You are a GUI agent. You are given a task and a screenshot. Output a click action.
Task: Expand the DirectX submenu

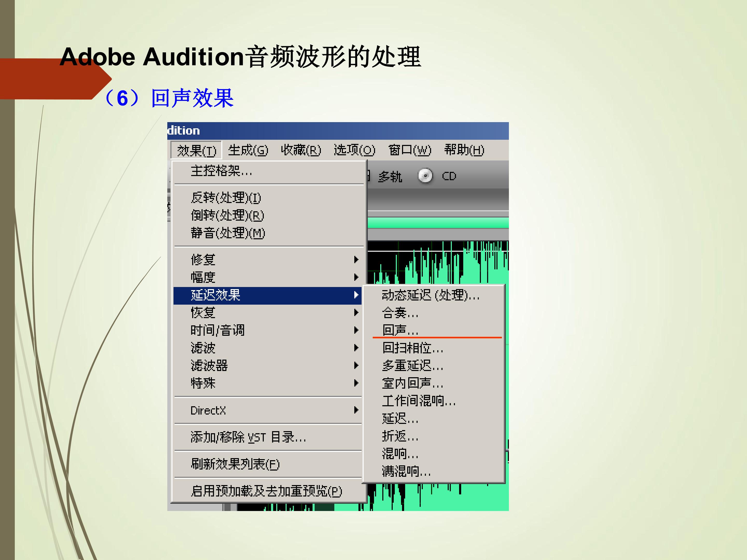coord(267,410)
